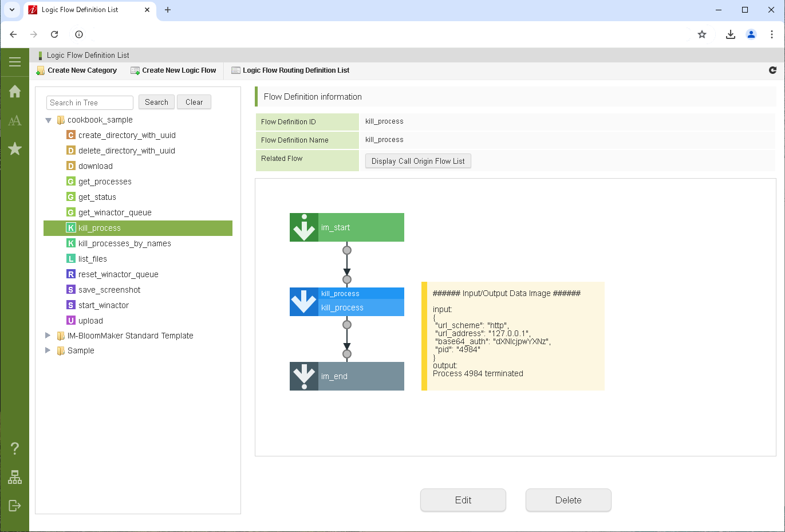Click the im_start node label
This screenshot has height=532, width=785.
pos(336,227)
